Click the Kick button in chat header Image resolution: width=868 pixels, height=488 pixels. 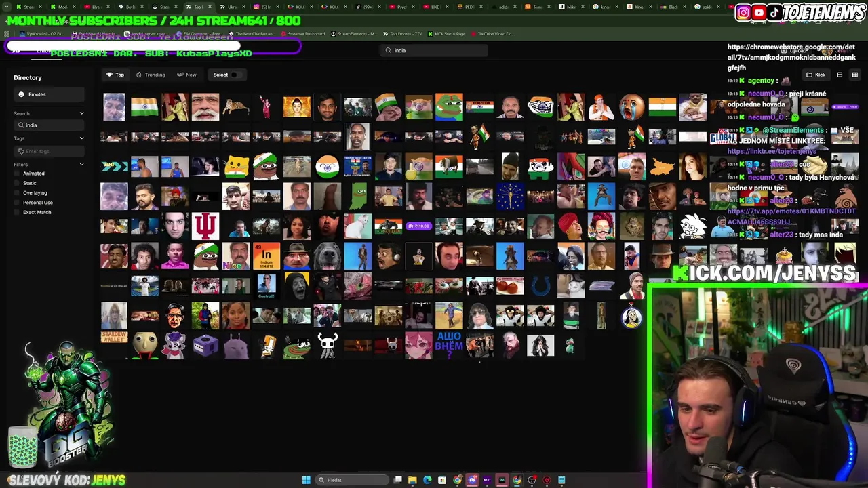coord(816,75)
